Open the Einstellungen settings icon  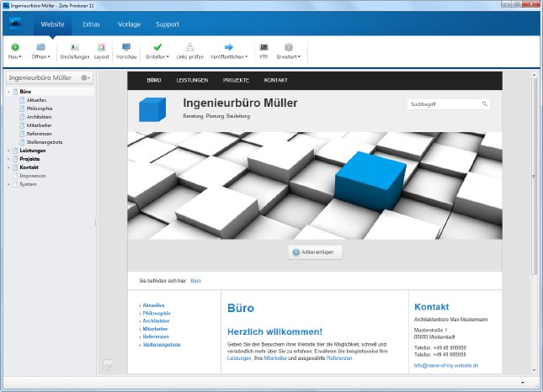tap(74, 47)
